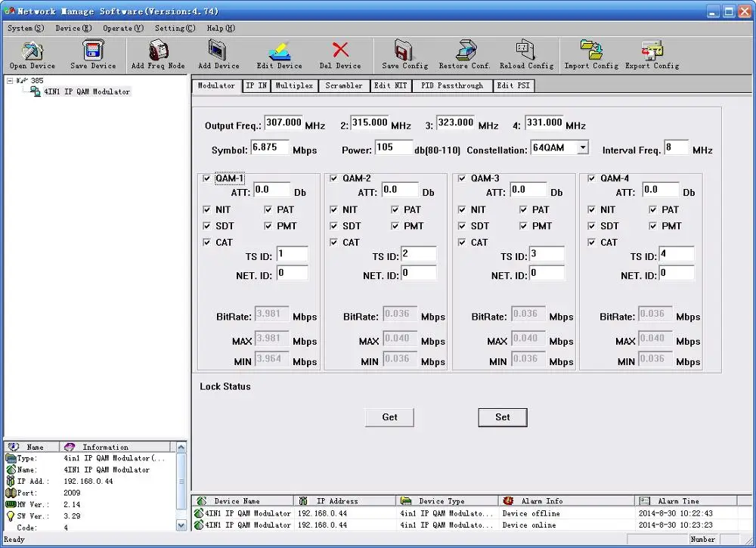Click the Edit Device toolbar icon

279,51
